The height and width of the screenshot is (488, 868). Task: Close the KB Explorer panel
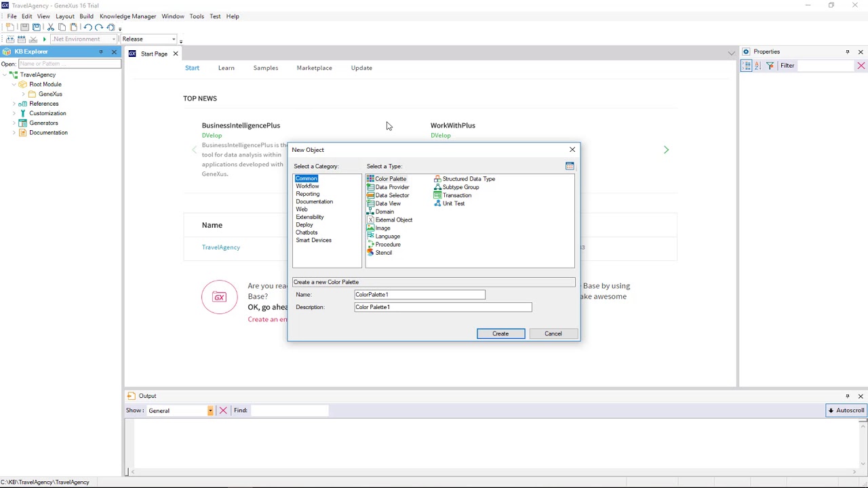click(114, 52)
